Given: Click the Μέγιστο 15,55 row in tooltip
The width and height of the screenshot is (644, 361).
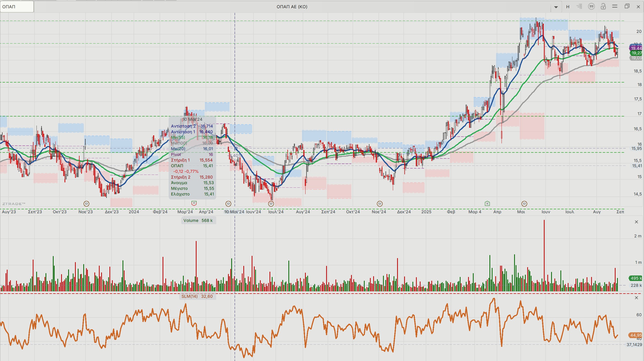Looking at the screenshot, I should pos(192,188).
